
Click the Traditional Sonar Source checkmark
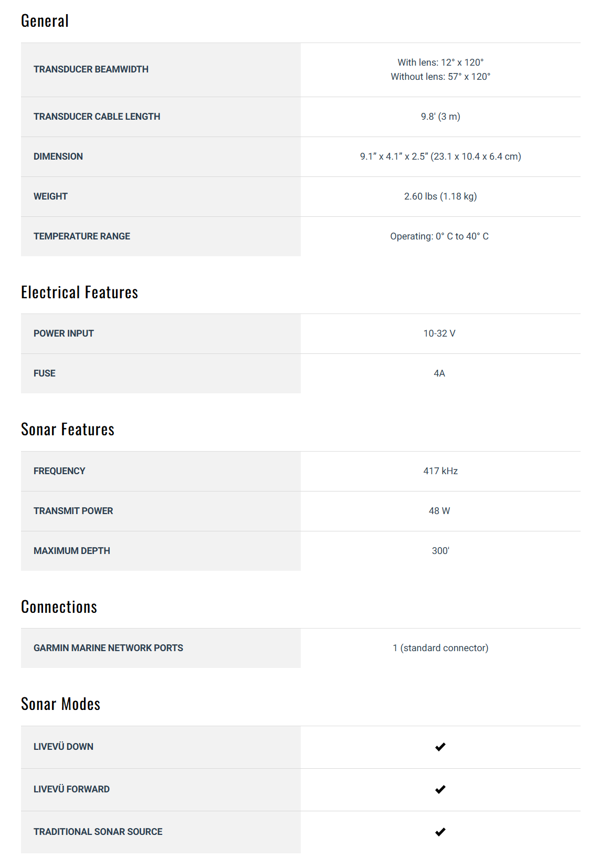coord(440,832)
